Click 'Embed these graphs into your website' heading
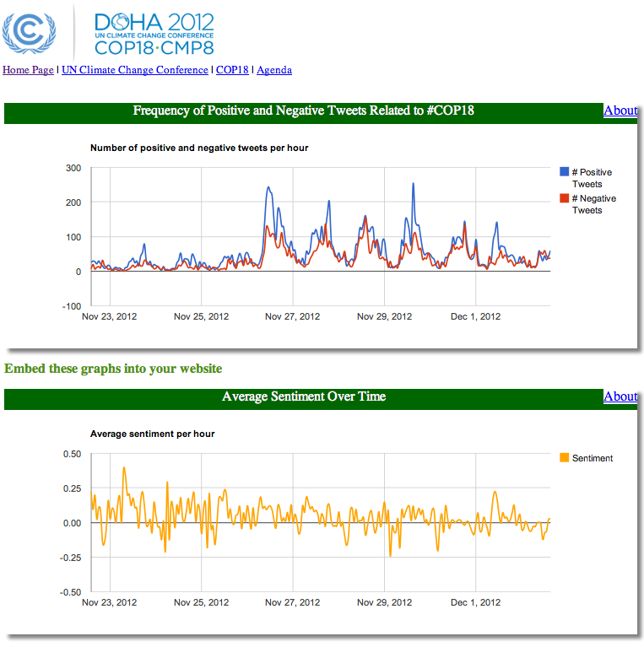The image size is (644, 647). click(113, 369)
